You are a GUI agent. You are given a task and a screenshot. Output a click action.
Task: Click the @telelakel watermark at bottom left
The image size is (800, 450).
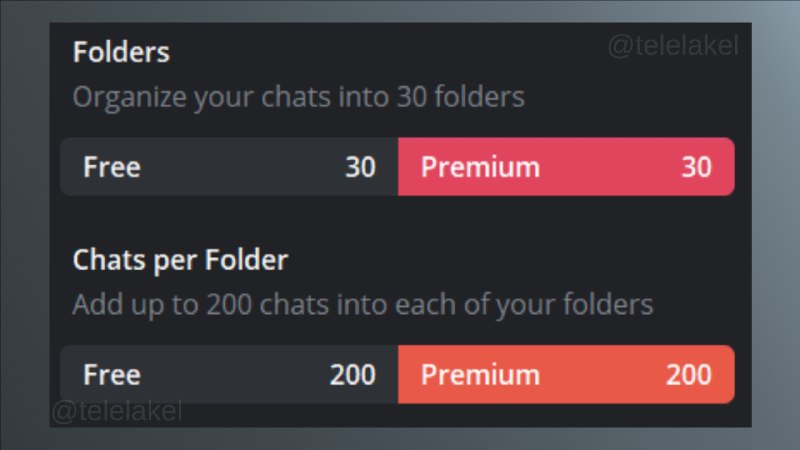click(x=117, y=411)
